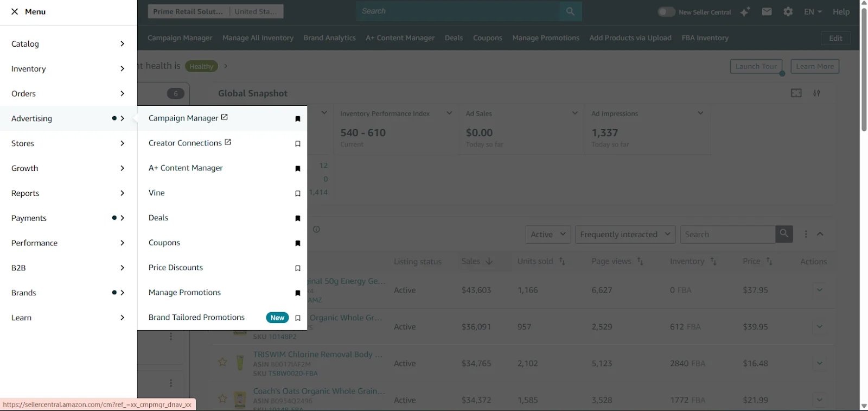The height and width of the screenshot is (411, 868).
Task: Expand the Reports menu
Action: point(68,193)
